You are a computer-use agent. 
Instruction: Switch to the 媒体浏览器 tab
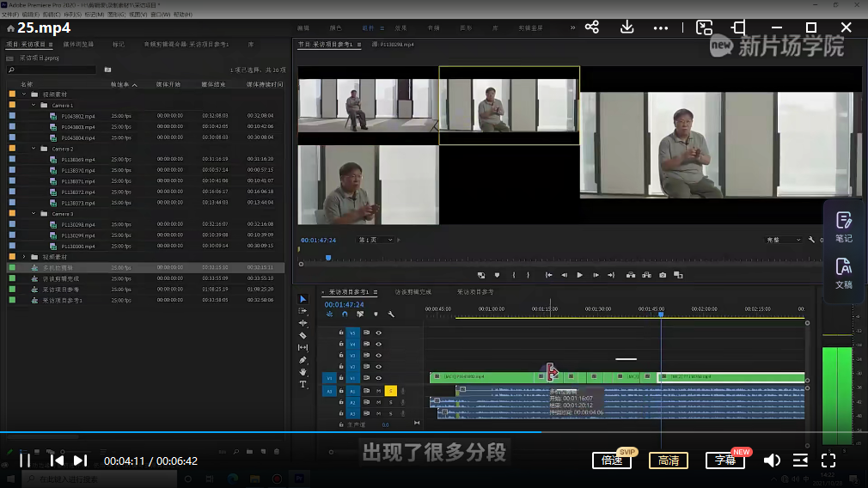pyautogui.click(x=78, y=45)
